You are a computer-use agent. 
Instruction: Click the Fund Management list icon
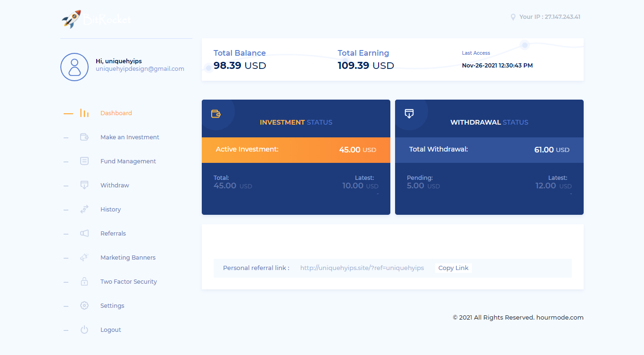(x=84, y=161)
